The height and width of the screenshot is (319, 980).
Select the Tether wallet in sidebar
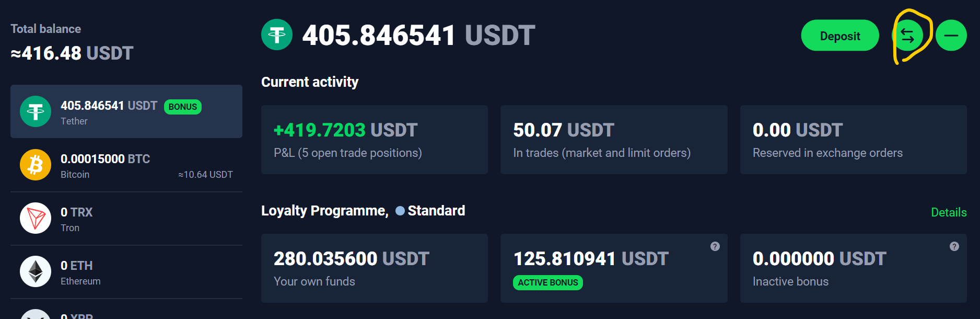click(126, 111)
